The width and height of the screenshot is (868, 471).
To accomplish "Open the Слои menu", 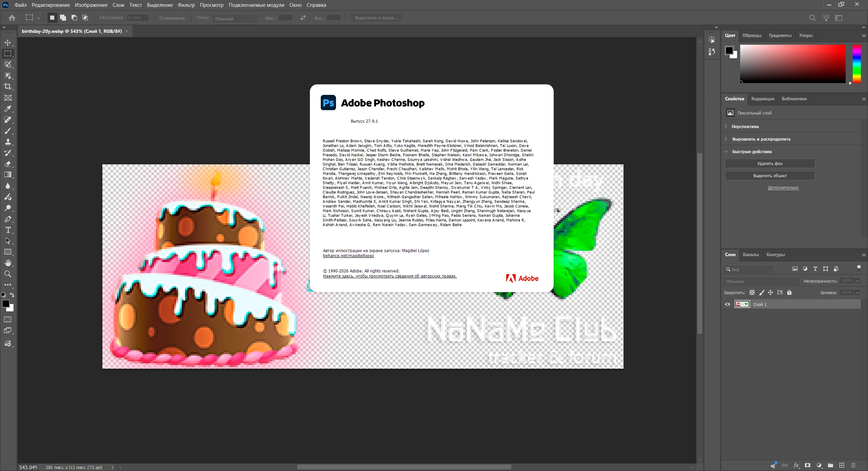I will 118,5.
